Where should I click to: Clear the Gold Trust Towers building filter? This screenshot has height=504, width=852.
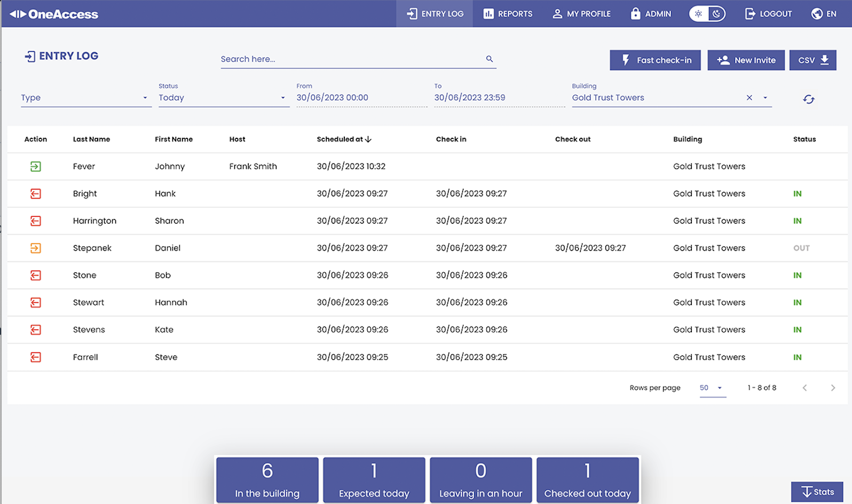[749, 98]
